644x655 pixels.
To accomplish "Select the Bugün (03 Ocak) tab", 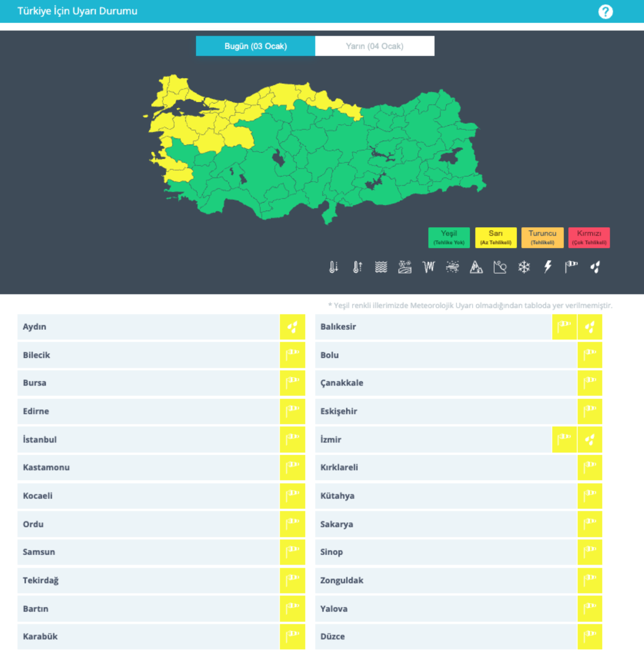I will point(255,46).
